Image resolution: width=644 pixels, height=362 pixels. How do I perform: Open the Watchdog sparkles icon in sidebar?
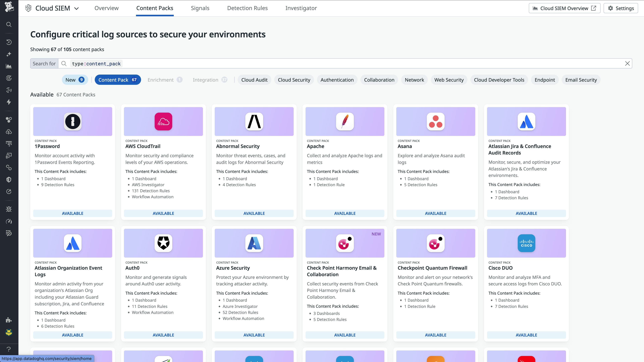coord(9,54)
